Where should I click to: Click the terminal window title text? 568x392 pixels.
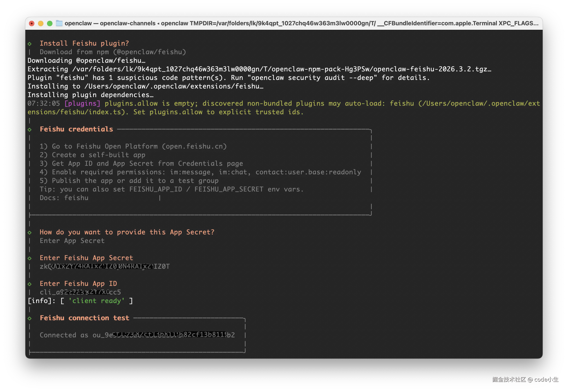pos(301,23)
